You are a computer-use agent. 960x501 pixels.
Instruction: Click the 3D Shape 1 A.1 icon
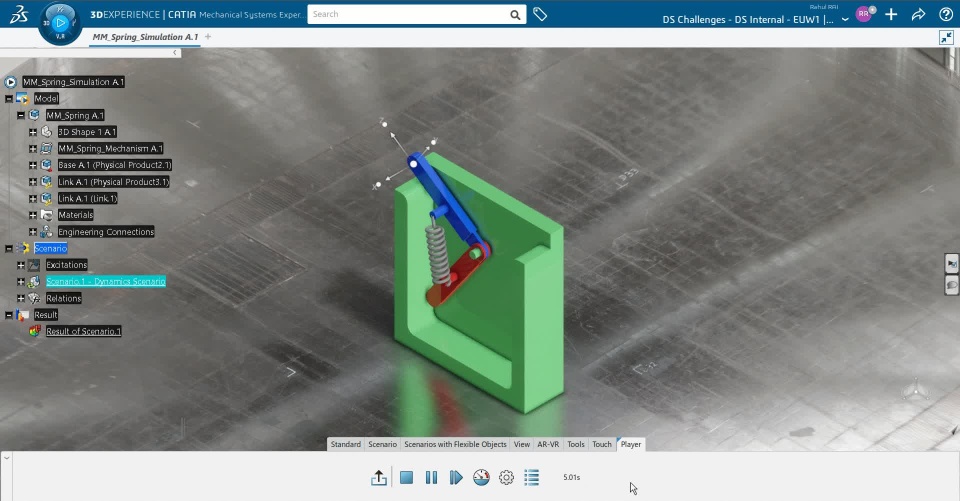[x=47, y=132]
